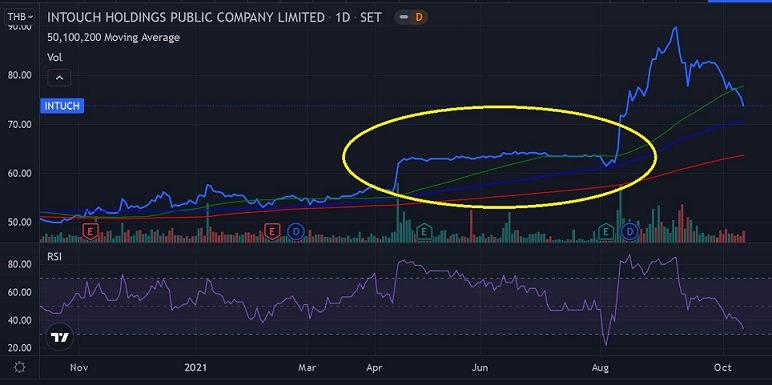The height and width of the screenshot is (385, 772).
Task: Collapse the indicator legend with chevron button
Action: pos(59,78)
